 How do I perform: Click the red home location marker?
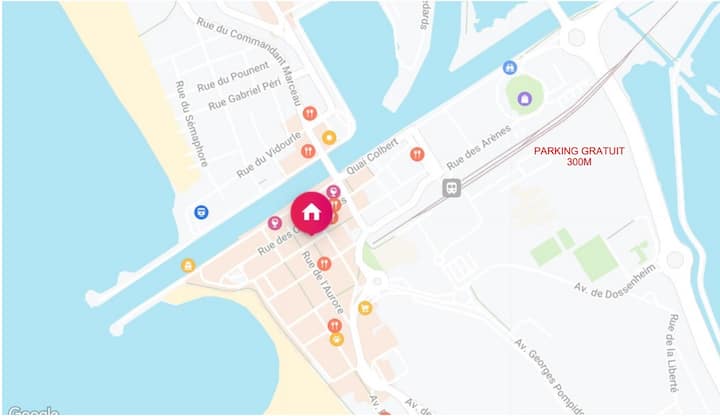(x=311, y=213)
